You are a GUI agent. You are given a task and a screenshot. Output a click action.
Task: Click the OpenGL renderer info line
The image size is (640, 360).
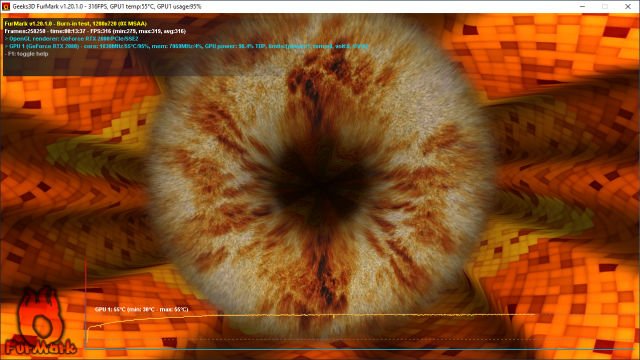click(71, 39)
